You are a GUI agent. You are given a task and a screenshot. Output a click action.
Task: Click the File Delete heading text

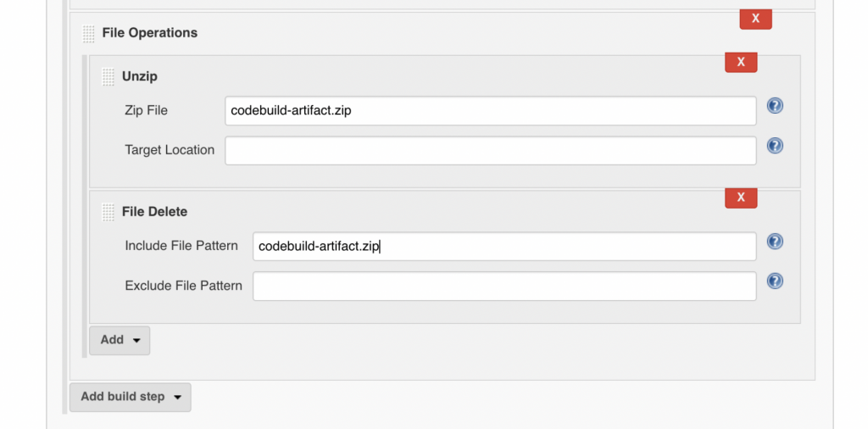pyautogui.click(x=154, y=212)
